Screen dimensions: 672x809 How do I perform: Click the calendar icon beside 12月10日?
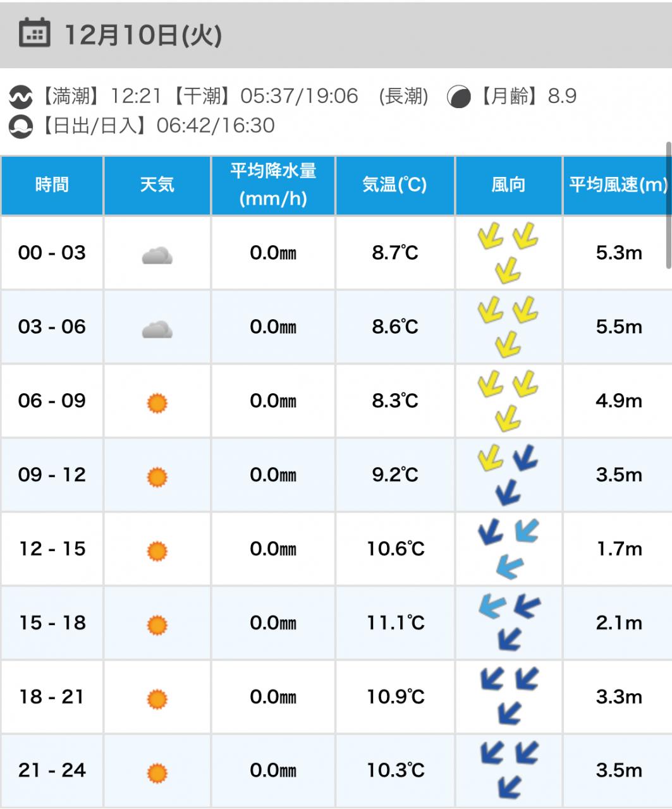(34, 33)
